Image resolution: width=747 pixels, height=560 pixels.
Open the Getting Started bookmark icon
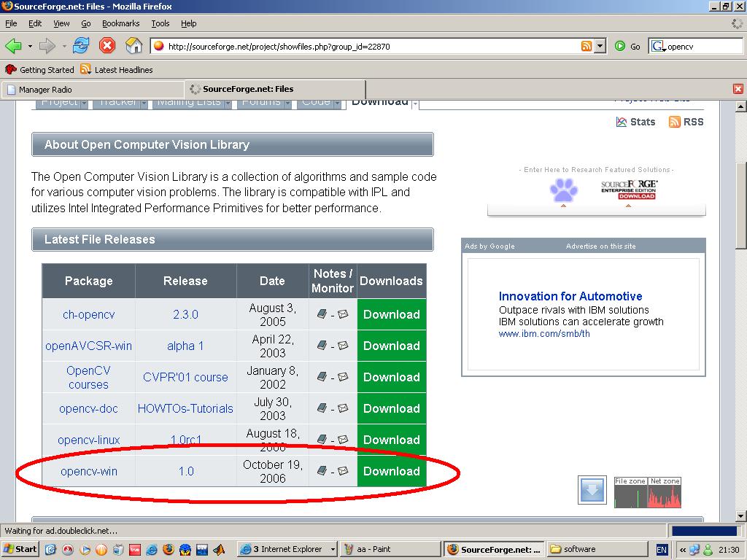pos(10,69)
